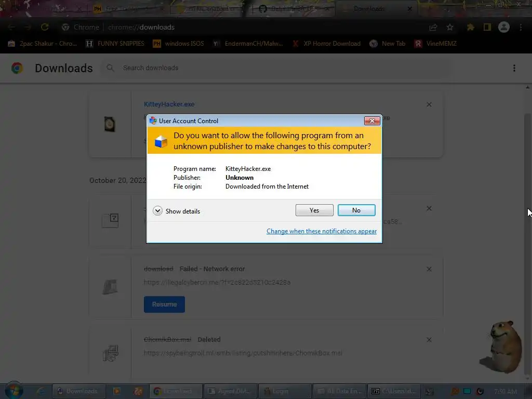Image resolution: width=532 pixels, height=399 pixels.
Task: Go back with browser back arrow
Action: tap(11, 27)
